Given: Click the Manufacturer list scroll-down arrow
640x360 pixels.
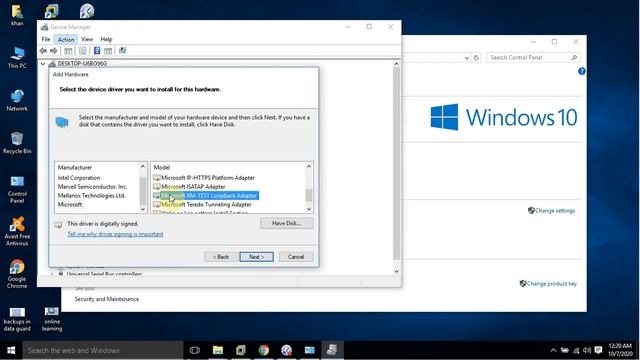Looking at the screenshot, I should pyautogui.click(x=143, y=209).
